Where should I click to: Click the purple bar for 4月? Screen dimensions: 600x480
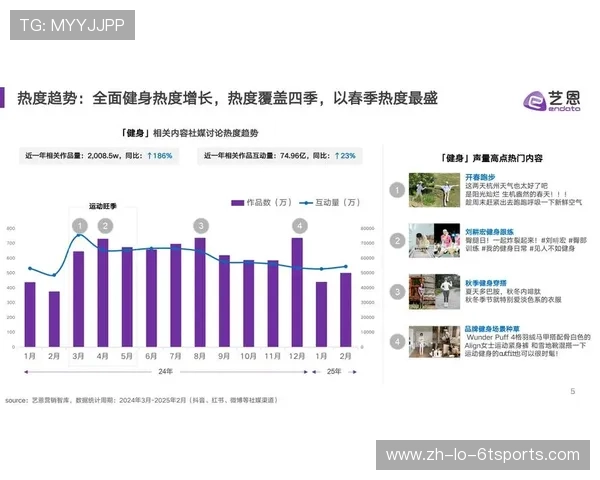click(103, 293)
